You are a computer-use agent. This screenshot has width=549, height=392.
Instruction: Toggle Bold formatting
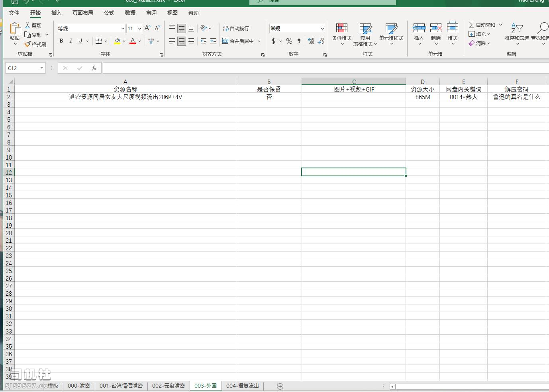(61, 41)
